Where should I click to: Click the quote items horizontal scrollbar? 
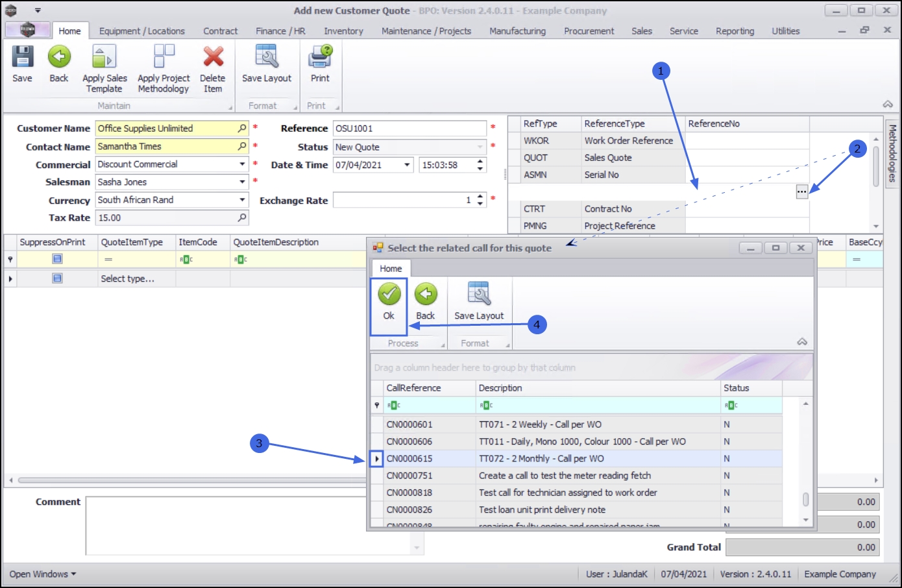pos(192,480)
